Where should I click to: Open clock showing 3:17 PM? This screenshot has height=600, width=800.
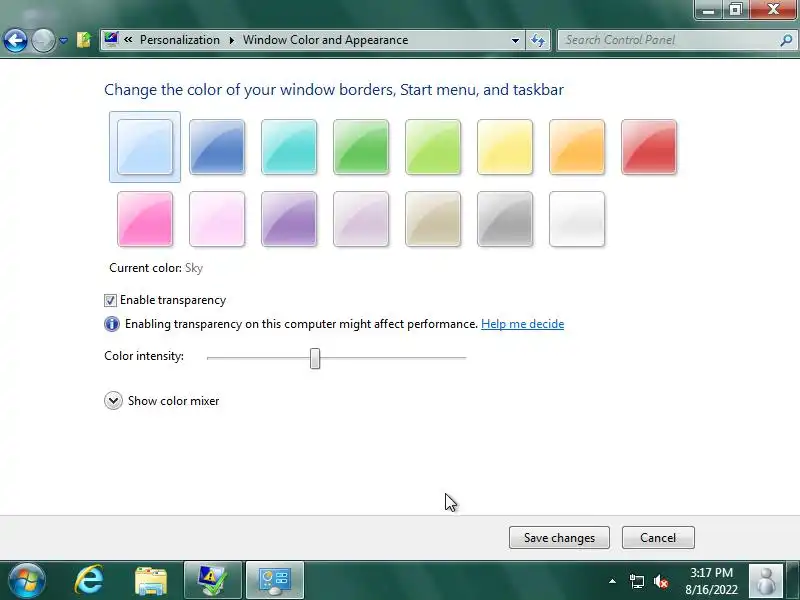coord(711,581)
